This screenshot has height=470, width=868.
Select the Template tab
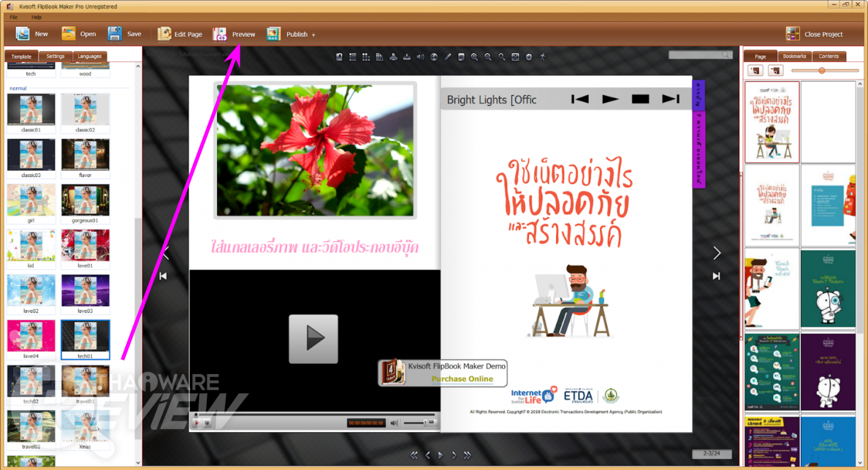pos(22,56)
